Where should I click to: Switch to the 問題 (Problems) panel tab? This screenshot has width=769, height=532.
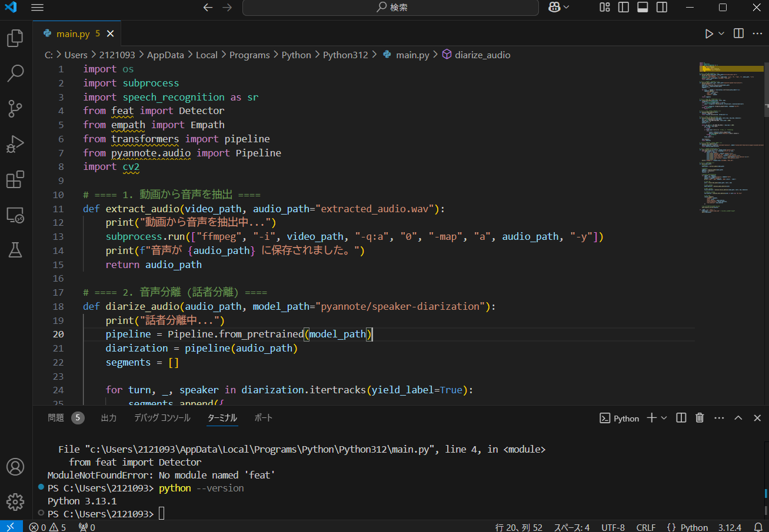click(x=56, y=418)
